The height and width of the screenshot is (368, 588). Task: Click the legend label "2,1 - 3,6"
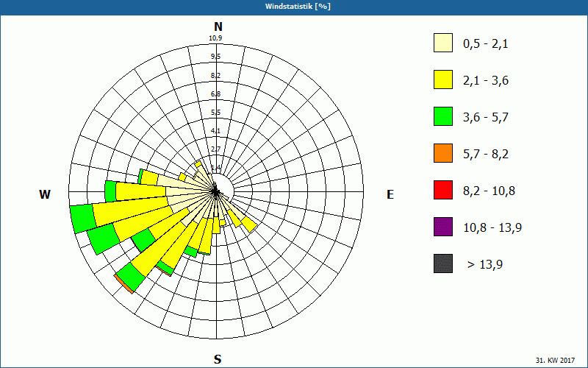[486, 81]
